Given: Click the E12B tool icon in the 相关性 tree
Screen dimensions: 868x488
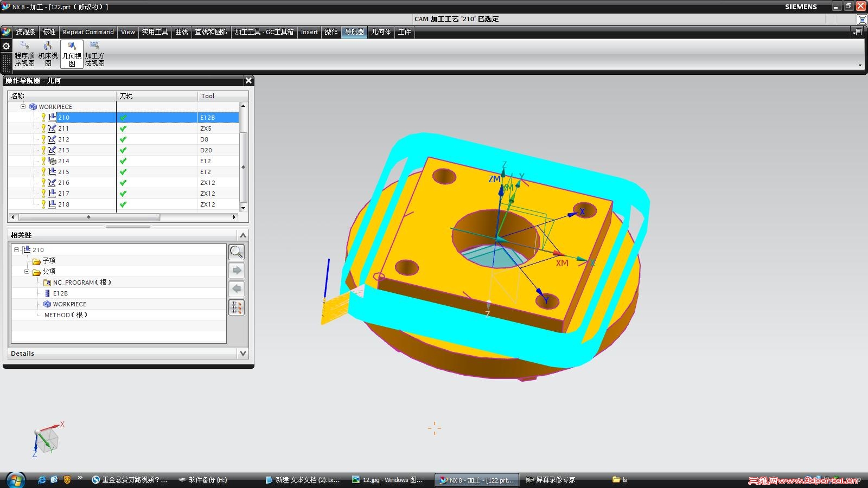Looking at the screenshot, I should (x=47, y=293).
